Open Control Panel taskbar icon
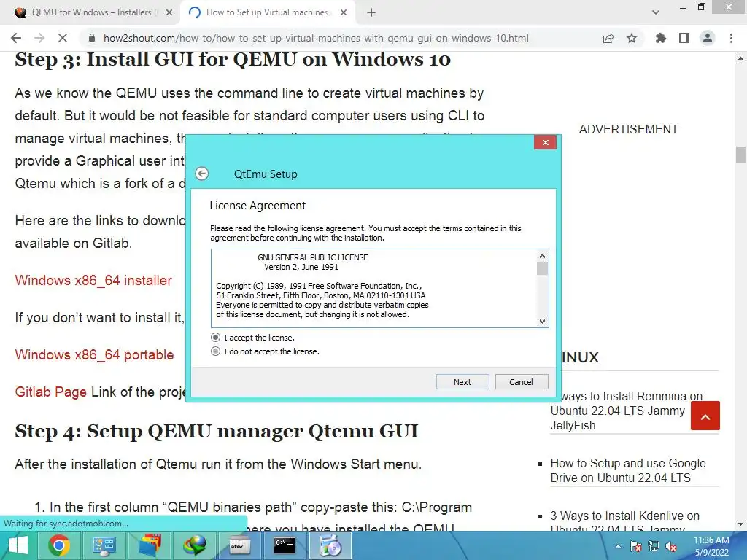The image size is (747, 560). coord(104,545)
